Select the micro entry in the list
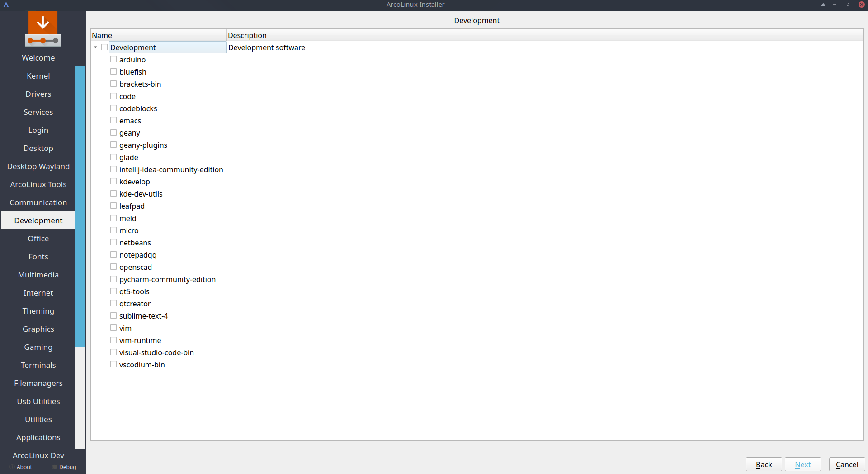The image size is (868, 474). click(129, 230)
